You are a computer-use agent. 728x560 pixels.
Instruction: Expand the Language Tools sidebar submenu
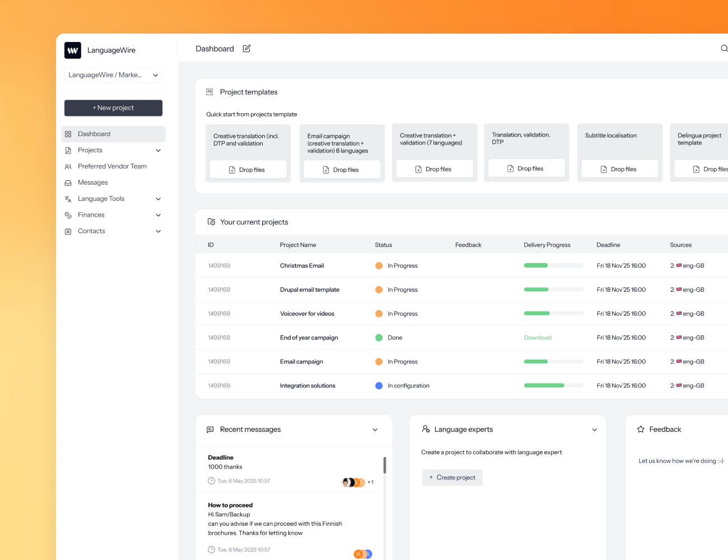(x=158, y=199)
